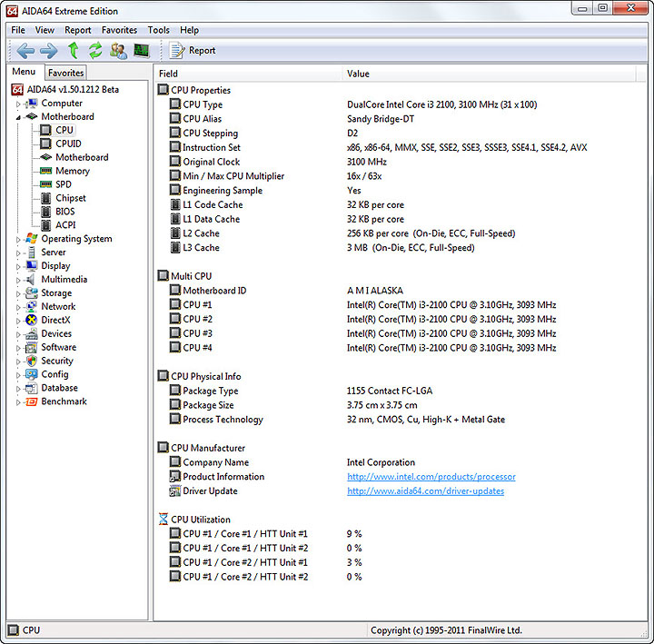Click the Config icon in tree
Viewport: 654px width, 644px height.
click(x=31, y=374)
